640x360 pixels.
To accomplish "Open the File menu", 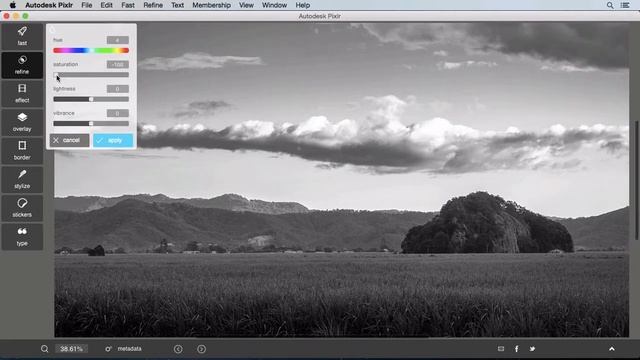I will pos(87,5).
